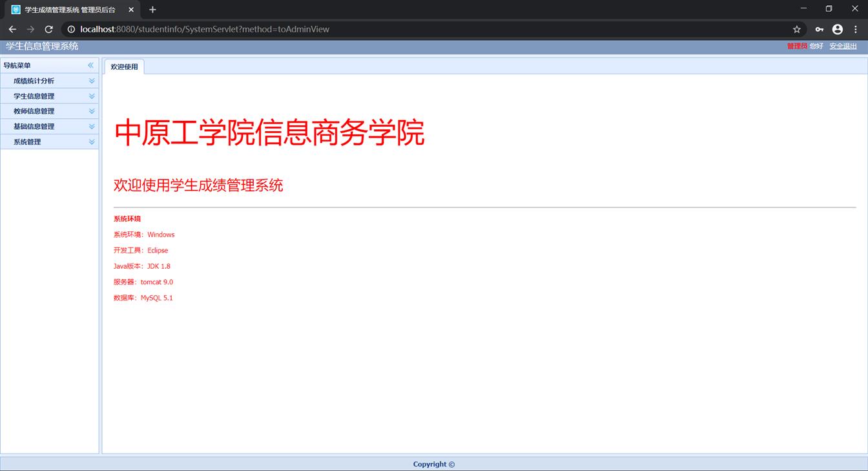Expand the 学生信息管理 accordion arrow
This screenshot has height=471, width=868.
[x=92, y=96]
